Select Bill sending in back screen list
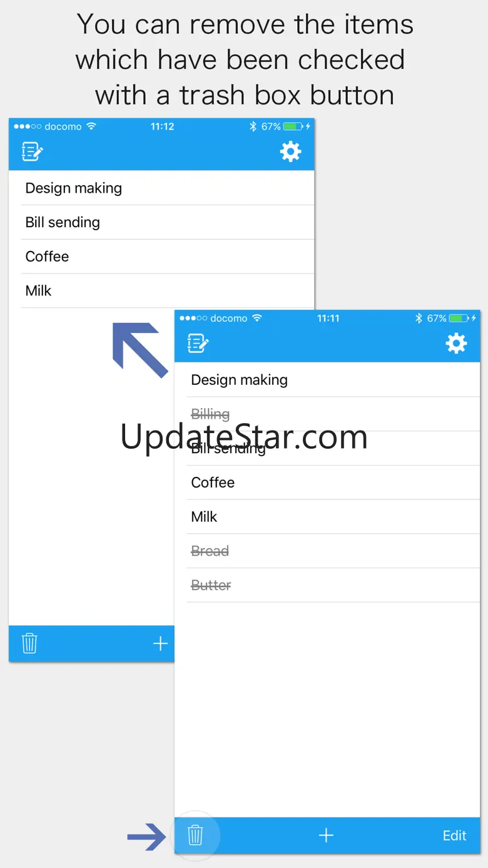Screen dimensions: 488x868 (x=161, y=222)
